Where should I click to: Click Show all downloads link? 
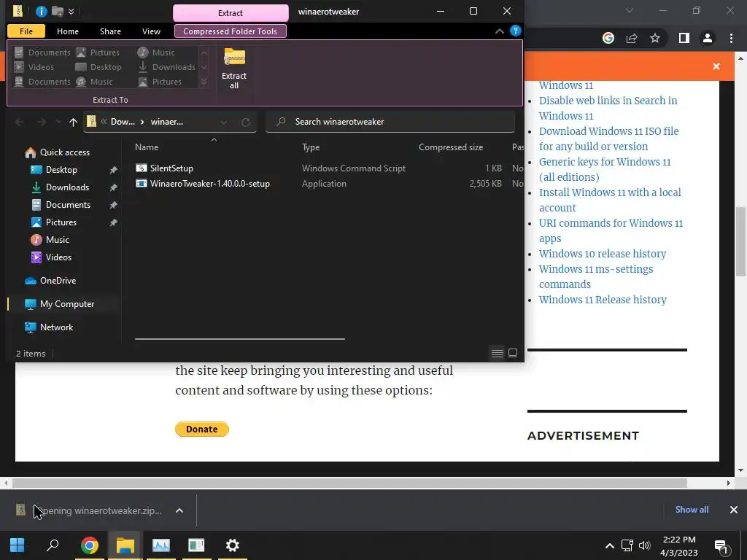point(692,510)
